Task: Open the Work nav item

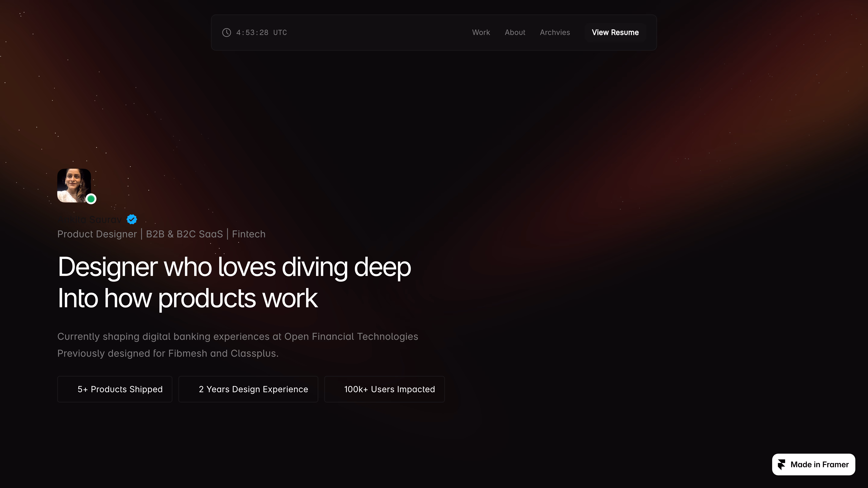Action: (x=481, y=32)
